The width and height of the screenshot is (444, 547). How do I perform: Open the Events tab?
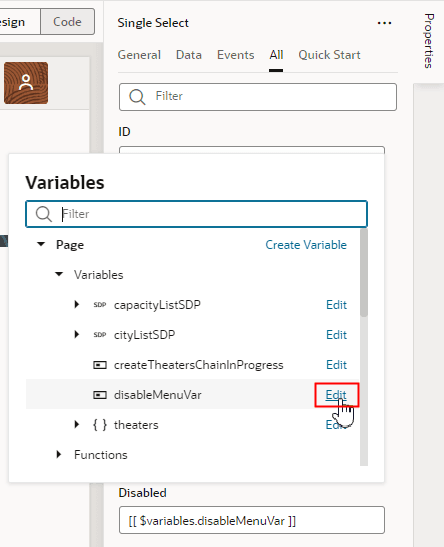(x=235, y=55)
